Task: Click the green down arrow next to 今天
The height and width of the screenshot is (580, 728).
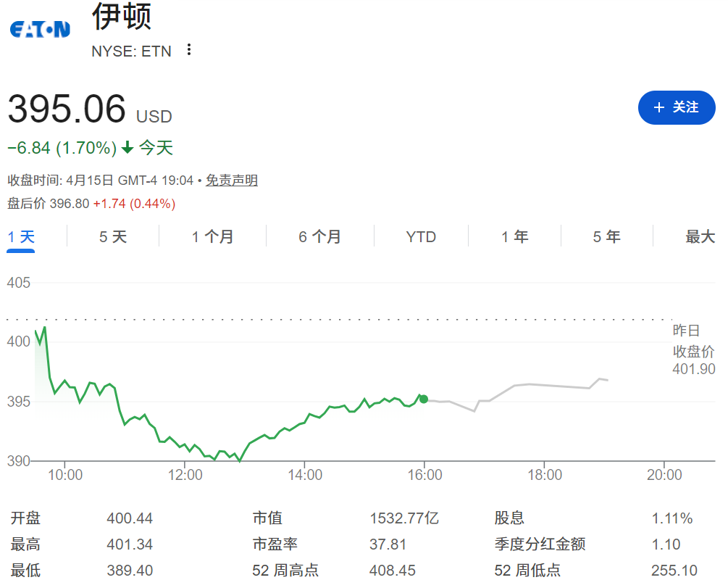Action: tap(128, 147)
